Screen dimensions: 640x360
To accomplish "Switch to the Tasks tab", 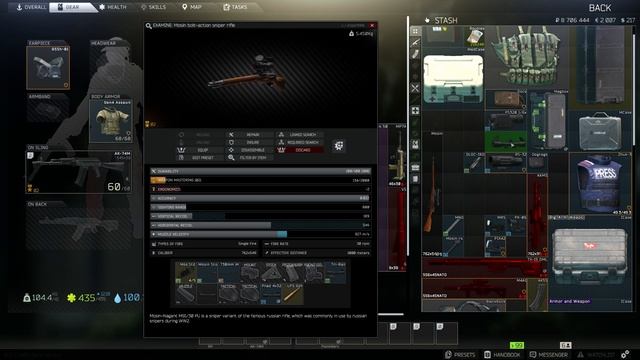I will [x=235, y=7].
